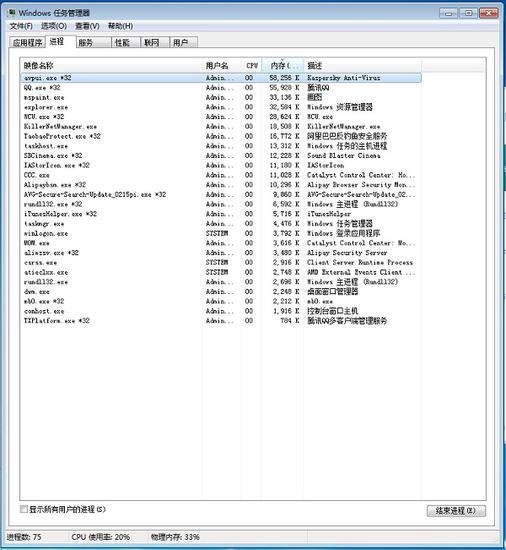Select the rundll32.exe row using 2,696 K
The width and height of the screenshot is (506, 550).
pos(221,282)
